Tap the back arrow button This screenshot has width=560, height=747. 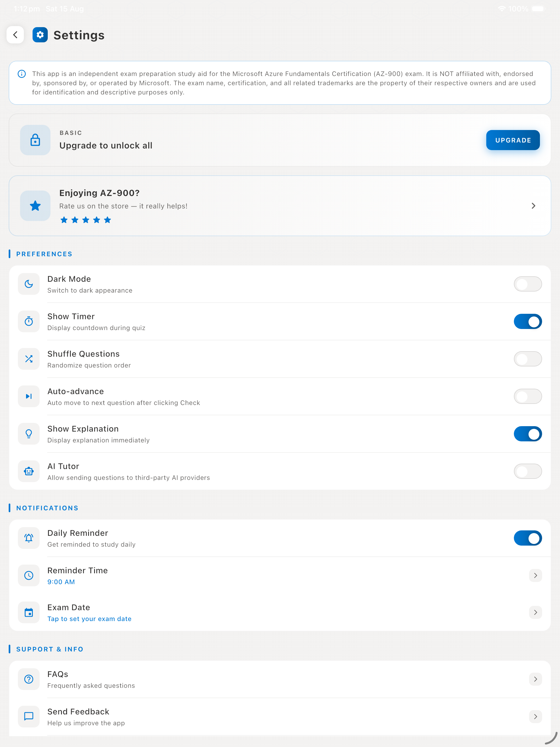coord(15,35)
